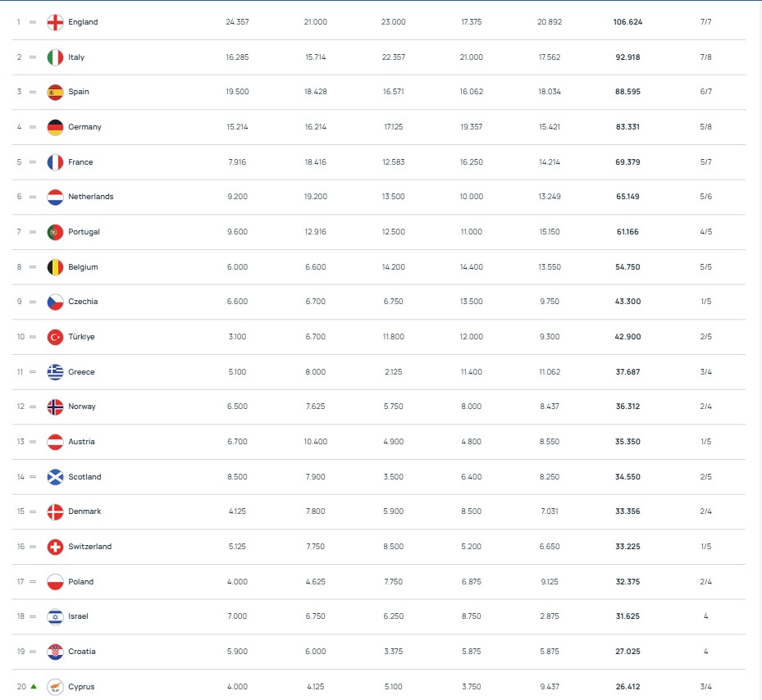Select the Croatia flag icon
The height and width of the screenshot is (700, 762).
55,652
